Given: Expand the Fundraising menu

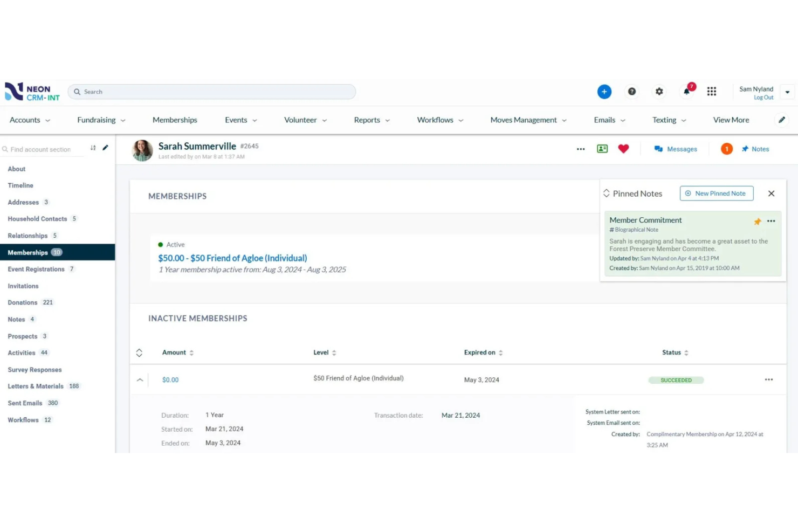Looking at the screenshot, I should (101, 120).
